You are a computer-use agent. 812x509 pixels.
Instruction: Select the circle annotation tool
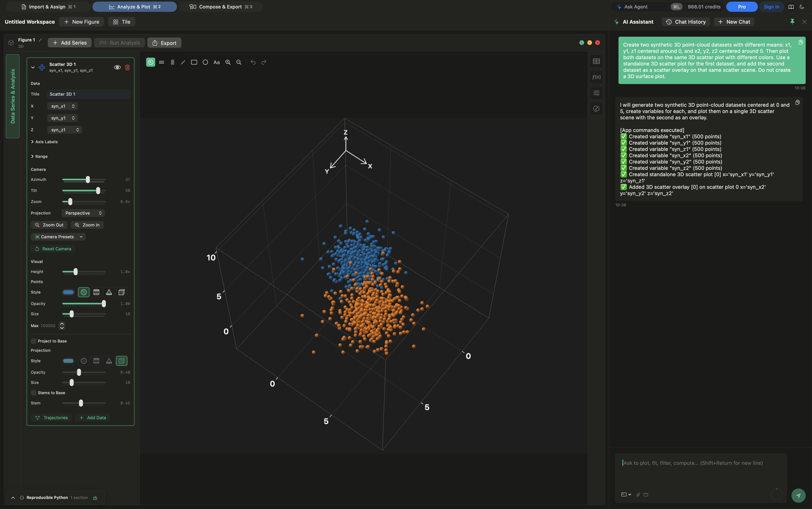[205, 62]
